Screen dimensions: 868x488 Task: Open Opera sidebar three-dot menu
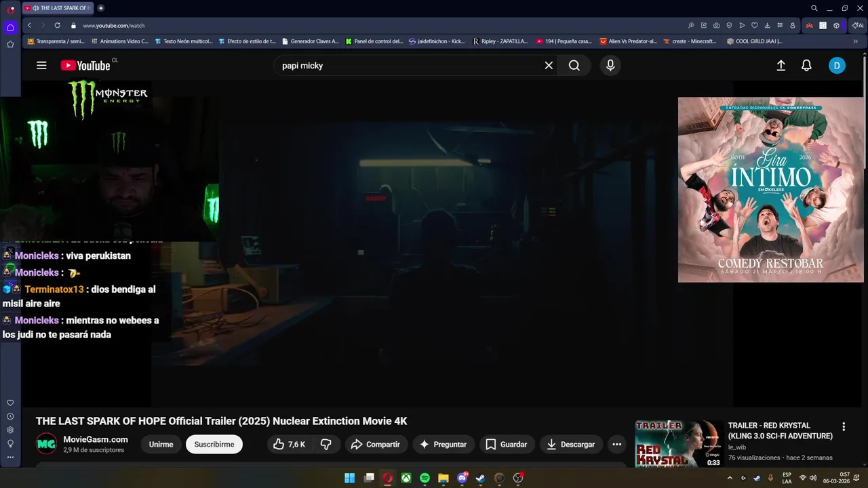click(10, 457)
